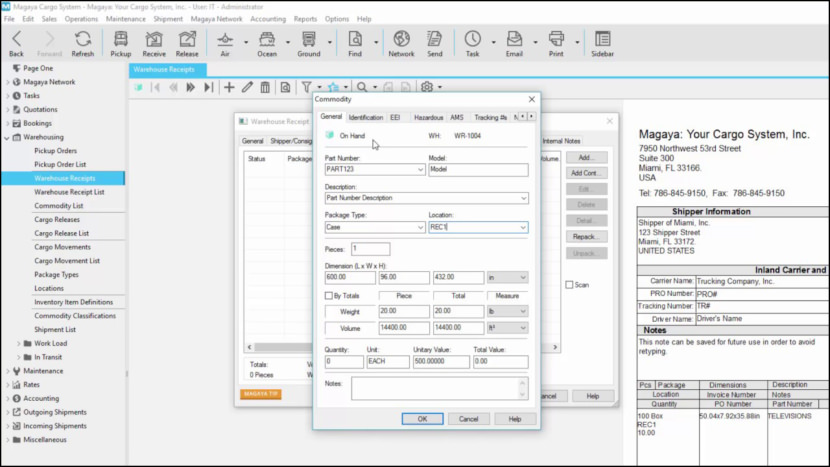Click the Notes text area

(439, 389)
